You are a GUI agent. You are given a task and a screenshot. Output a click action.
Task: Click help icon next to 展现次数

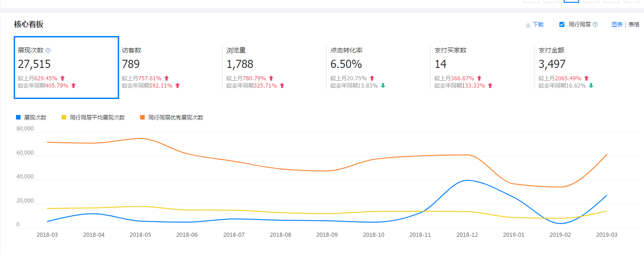pos(48,51)
